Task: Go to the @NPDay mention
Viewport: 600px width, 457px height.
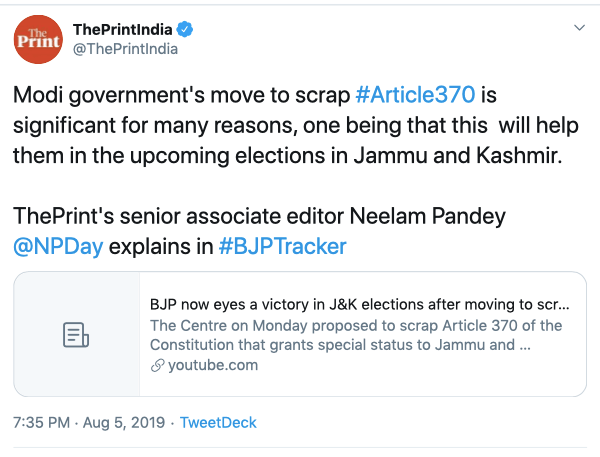Action: [x=58, y=247]
